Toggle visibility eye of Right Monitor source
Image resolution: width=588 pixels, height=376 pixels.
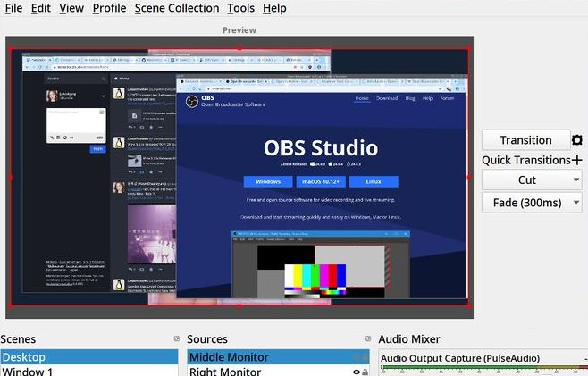[x=357, y=372]
